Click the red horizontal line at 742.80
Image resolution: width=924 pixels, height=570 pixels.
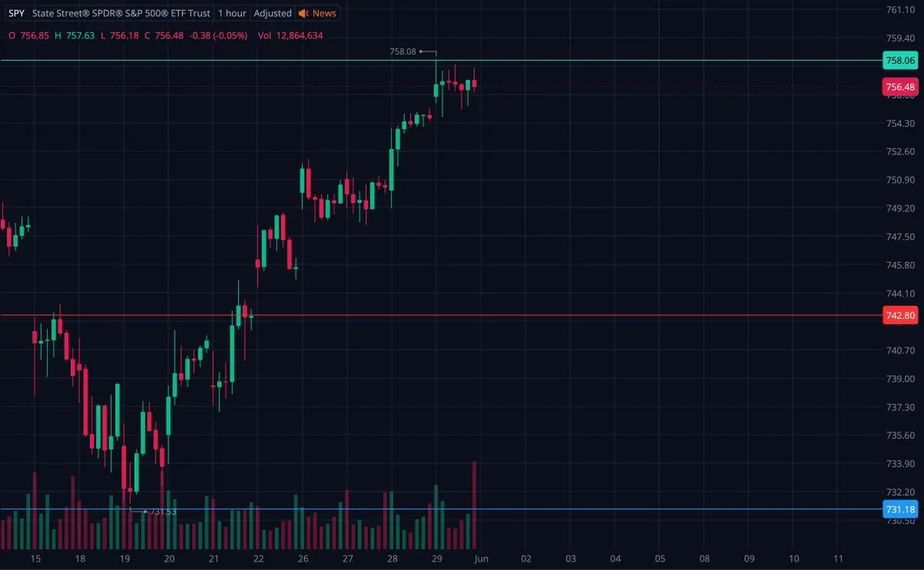[x=440, y=315]
